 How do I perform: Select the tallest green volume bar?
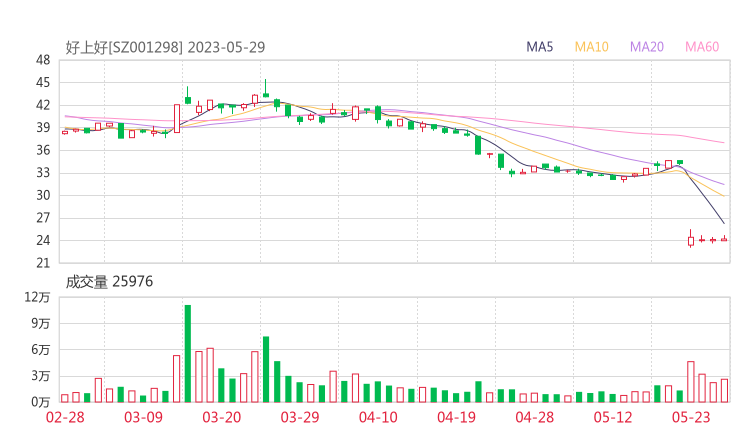(x=188, y=354)
